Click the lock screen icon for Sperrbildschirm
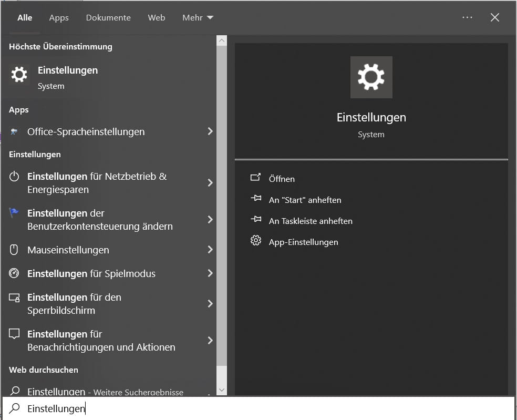The width and height of the screenshot is (517, 420). (x=14, y=298)
